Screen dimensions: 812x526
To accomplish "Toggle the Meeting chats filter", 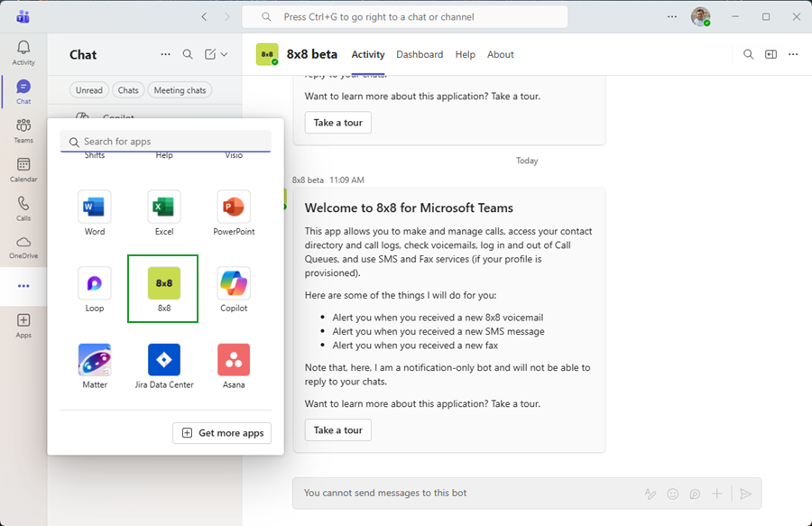I will [180, 90].
